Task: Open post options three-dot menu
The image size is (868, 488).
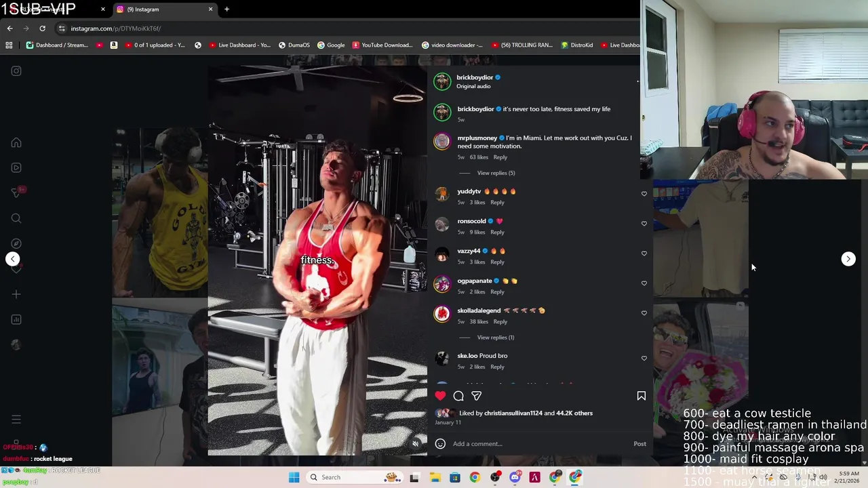Action: (x=637, y=81)
